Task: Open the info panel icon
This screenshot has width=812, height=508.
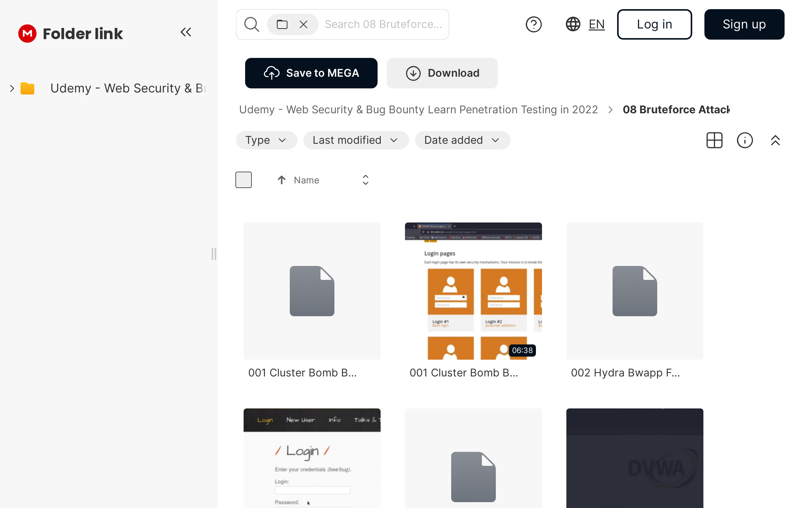Action: (745, 140)
